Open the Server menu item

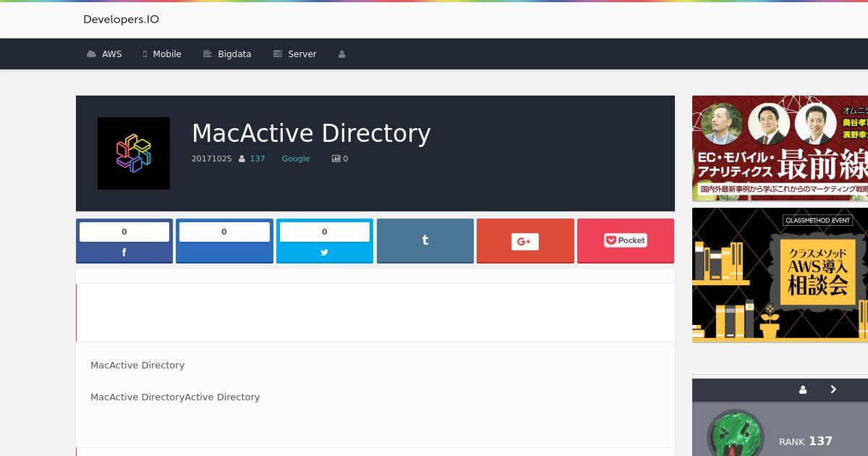pyautogui.click(x=295, y=54)
